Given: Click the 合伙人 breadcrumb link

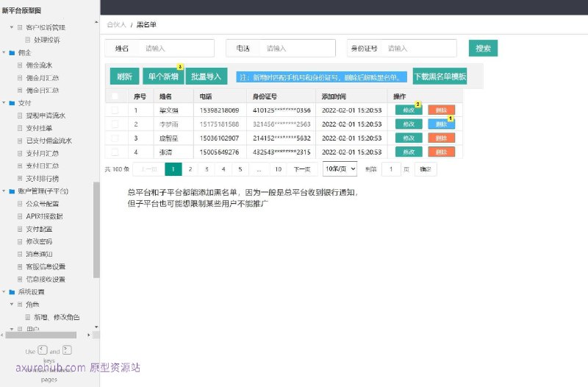Looking at the screenshot, I should click(116, 25).
